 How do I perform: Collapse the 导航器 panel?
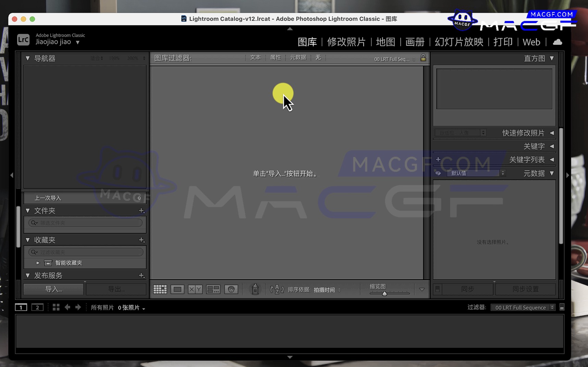coord(28,59)
